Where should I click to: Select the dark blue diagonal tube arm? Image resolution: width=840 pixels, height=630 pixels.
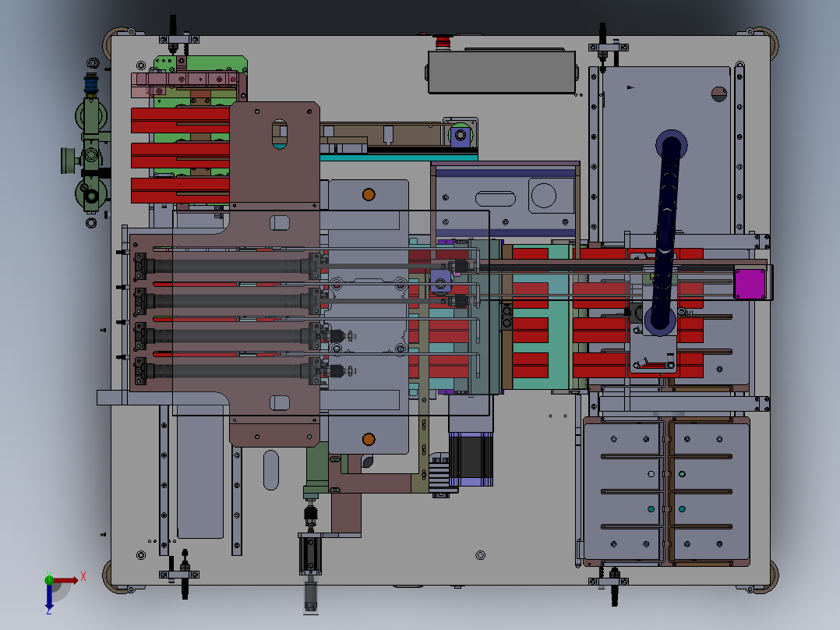point(665,232)
